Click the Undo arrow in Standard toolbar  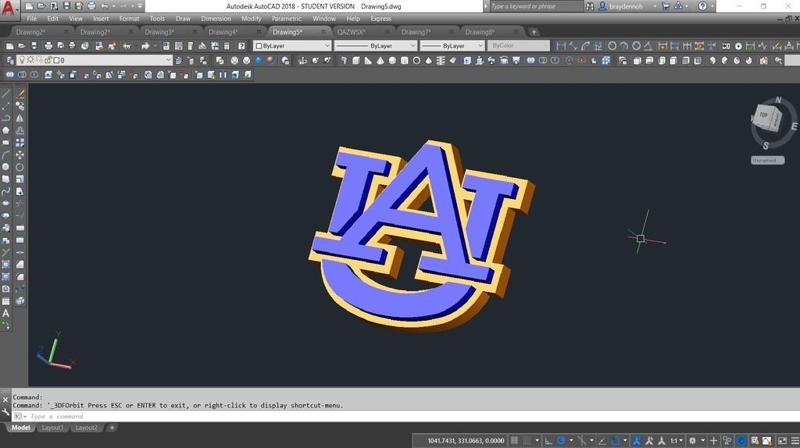pyautogui.click(x=127, y=46)
